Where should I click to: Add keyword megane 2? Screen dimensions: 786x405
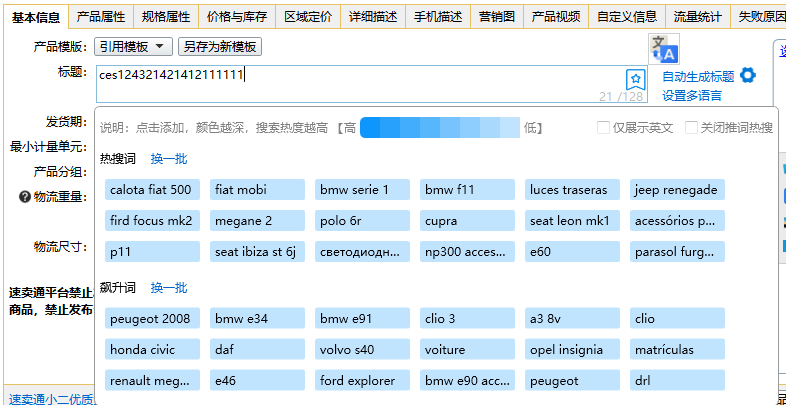pos(257,221)
